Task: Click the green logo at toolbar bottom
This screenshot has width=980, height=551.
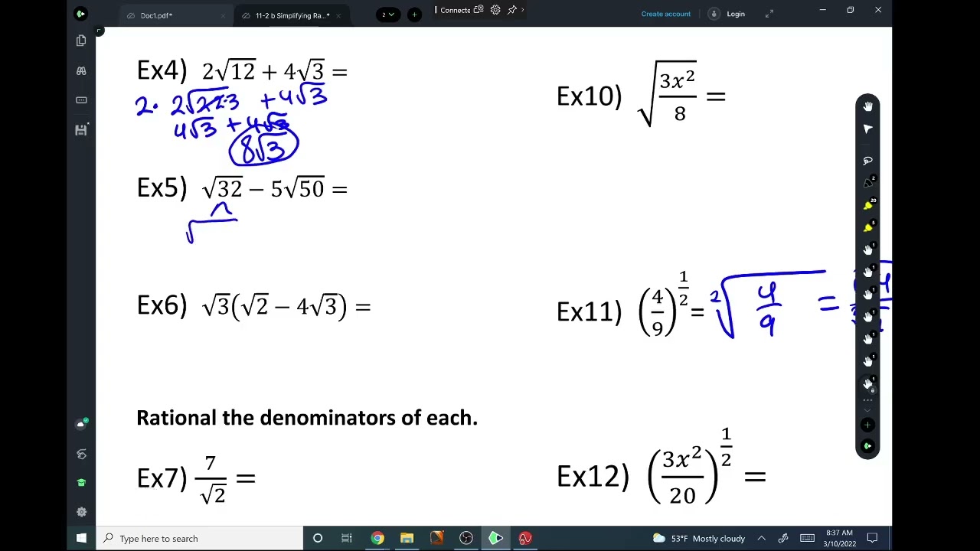Action: pyautogui.click(x=867, y=446)
